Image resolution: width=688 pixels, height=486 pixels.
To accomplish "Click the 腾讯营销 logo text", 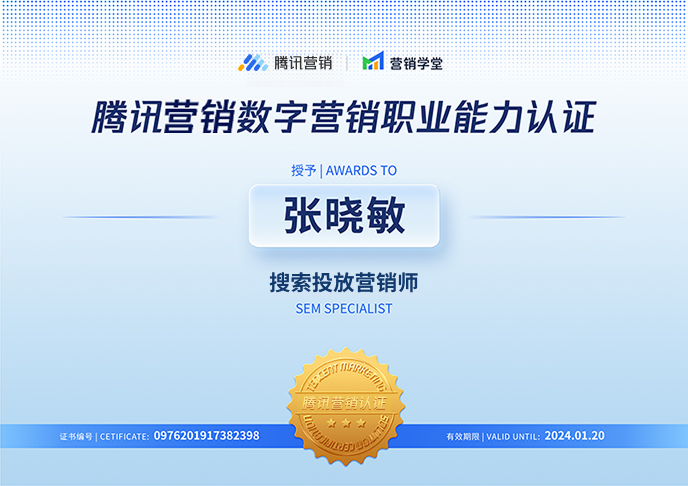I will coord(303,63).
